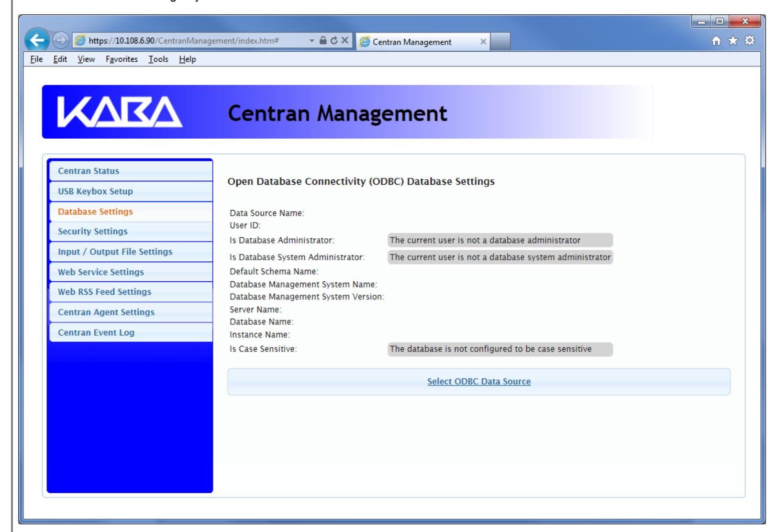Click the ODBC Database Settings heading
The width and height of the screenshot is (777, 532).
(361, 182)
